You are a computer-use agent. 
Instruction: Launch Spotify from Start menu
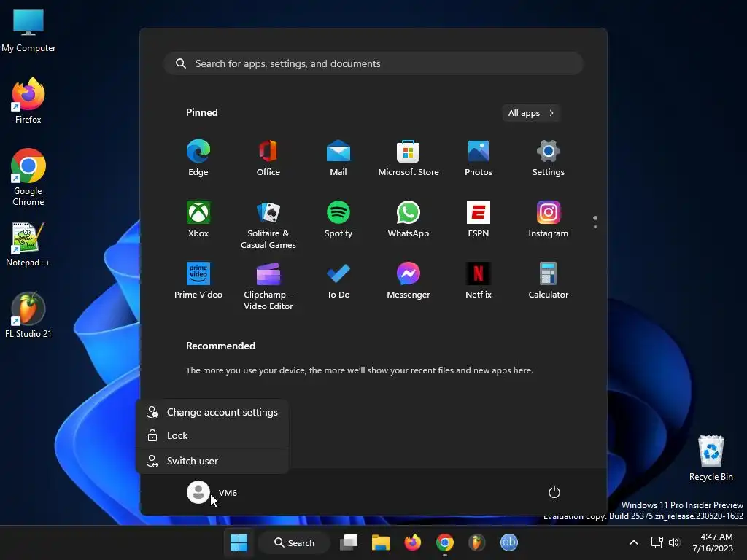[x=338, y=219]
